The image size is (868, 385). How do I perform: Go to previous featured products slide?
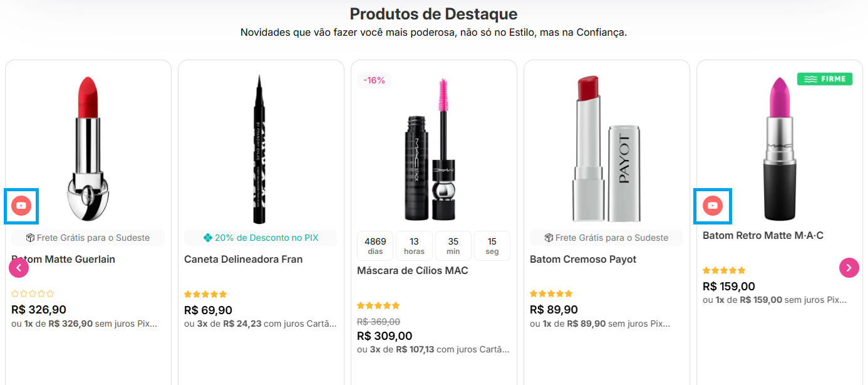click(x=19, y=268)
